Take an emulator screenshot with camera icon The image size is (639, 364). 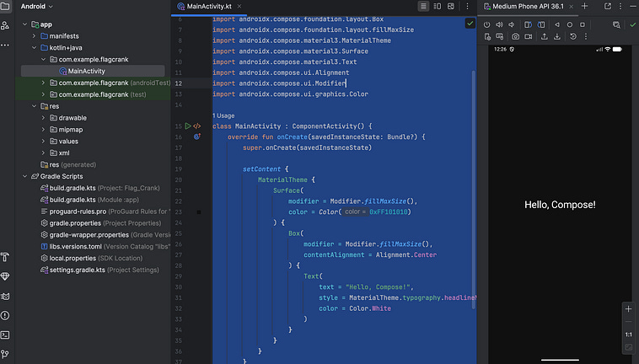(516, 36)
